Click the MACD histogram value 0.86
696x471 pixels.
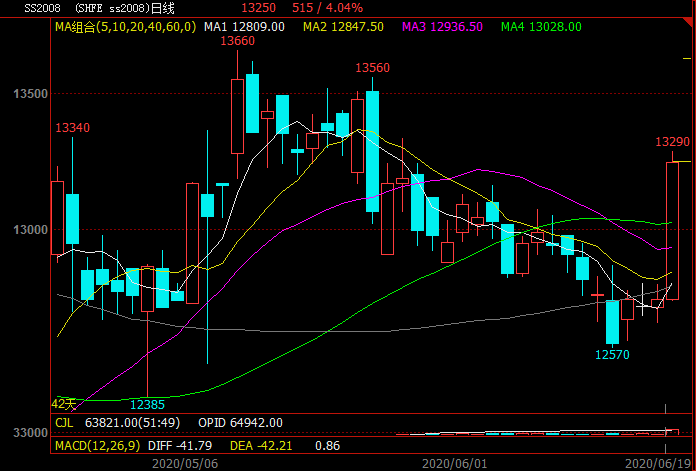[x=328, y=445]
